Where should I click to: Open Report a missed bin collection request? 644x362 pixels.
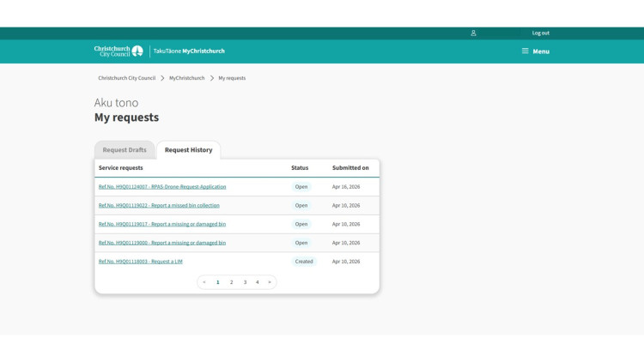(x=159, y=205)
